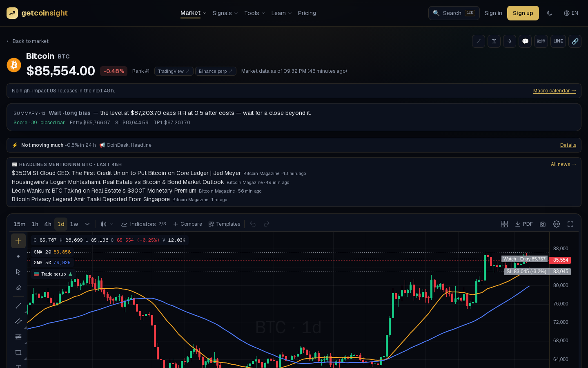Screen dimensions: 588x368
Task: Open Indicators panel
Action: tap(144, 224)
